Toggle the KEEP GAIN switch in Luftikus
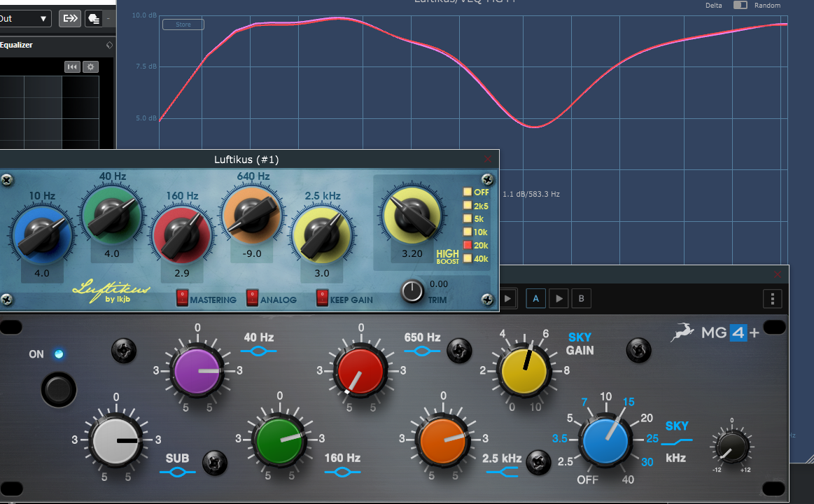 click(x=323, y=297)
